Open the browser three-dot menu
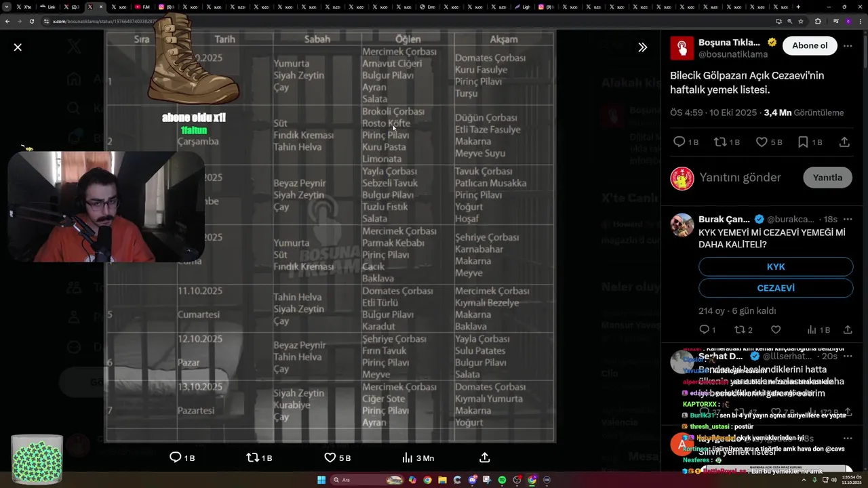The height and width of the screenshot is (488, 868). pyautogui.click(x=860, y=21)
